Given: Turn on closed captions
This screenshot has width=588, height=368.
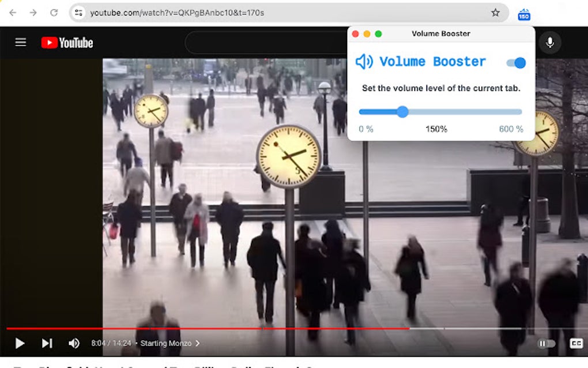Looking at the screenshot, I should (576, 343).
